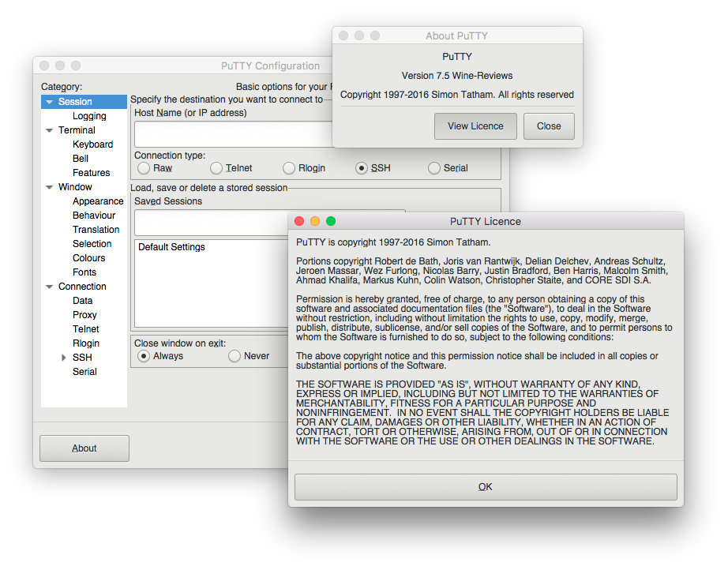The height and width of the screenshot is (570, 728).
Task: Choose Telnet as connection type
Action: click(x=216, y=168)
